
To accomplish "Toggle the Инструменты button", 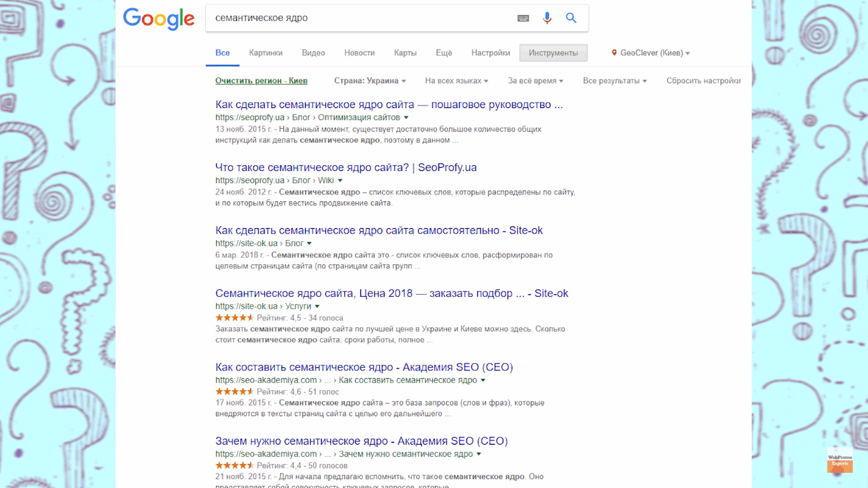I will coord(553,53).
